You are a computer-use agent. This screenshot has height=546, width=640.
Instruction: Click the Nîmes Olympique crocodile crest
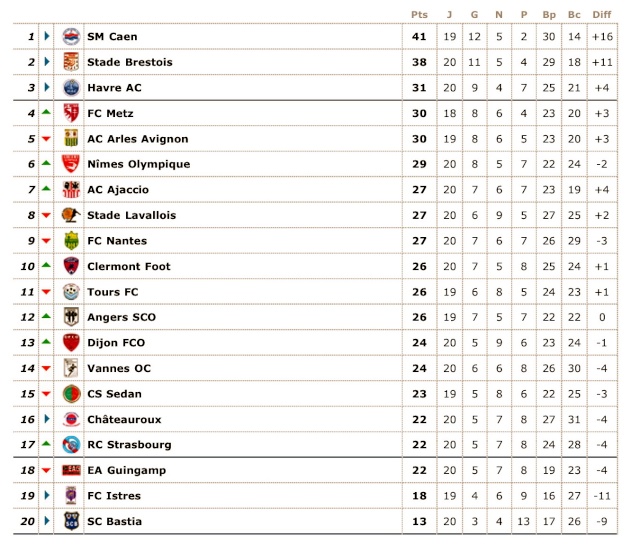(x=71, y=164)
